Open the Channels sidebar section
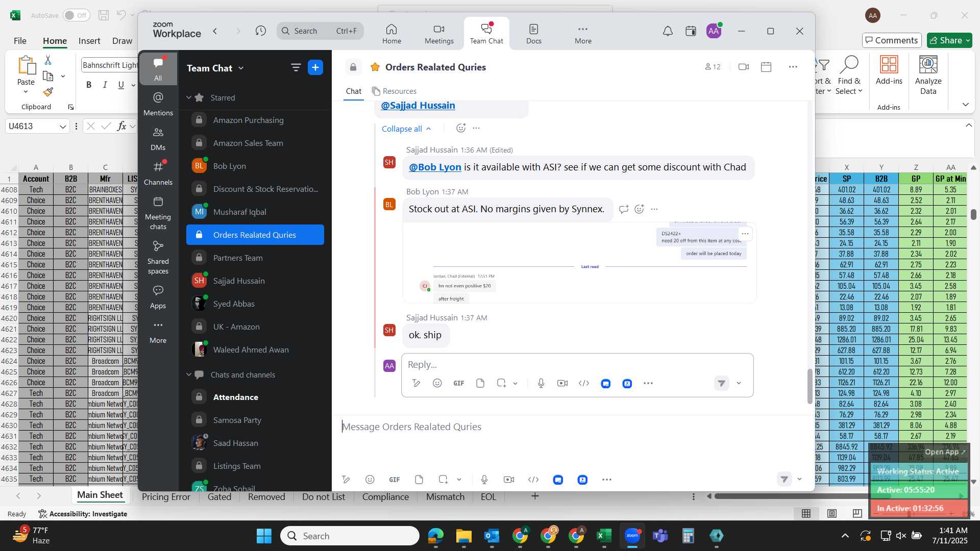 pos(158,173)
